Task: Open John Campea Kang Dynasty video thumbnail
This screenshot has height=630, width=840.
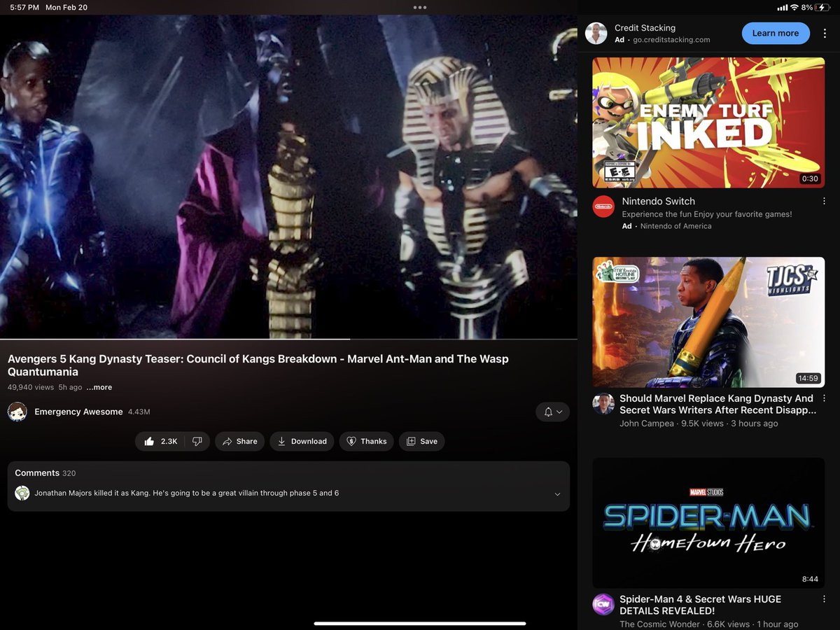Action: (708, 322)
